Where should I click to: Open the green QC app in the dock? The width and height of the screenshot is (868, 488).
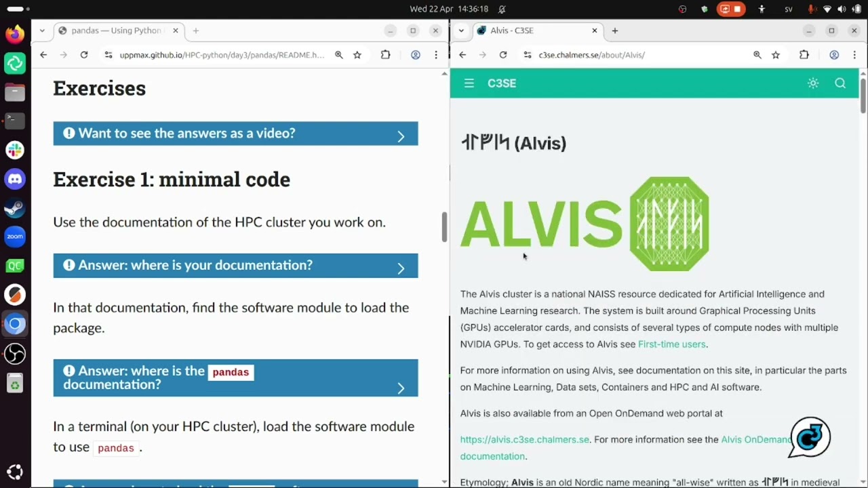pos(15,266)
